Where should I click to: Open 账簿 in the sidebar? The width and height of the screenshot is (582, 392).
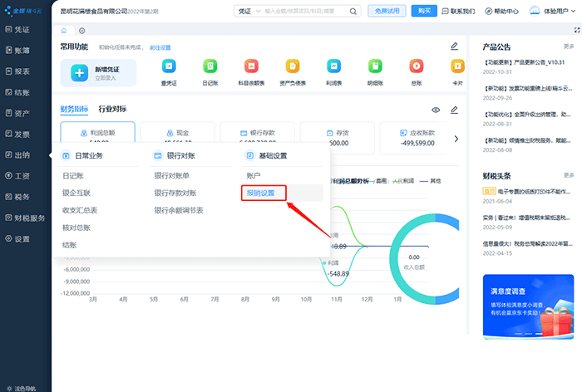tap(17, 51)
